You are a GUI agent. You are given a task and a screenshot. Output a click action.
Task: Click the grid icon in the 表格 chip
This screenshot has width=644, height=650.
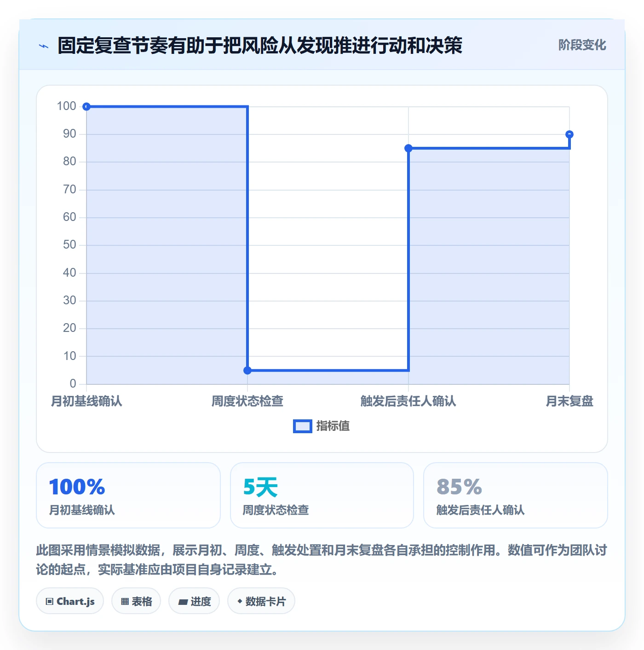tap(125, 602)
